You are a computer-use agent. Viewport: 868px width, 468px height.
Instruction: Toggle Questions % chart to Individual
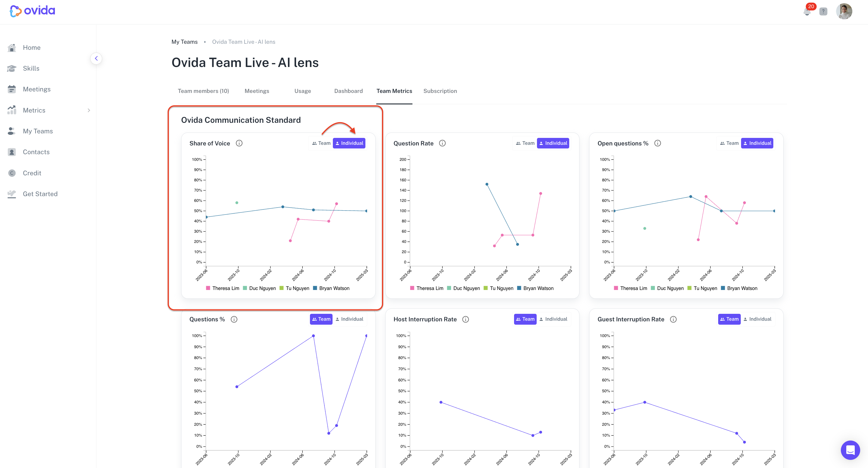point(349,319)
